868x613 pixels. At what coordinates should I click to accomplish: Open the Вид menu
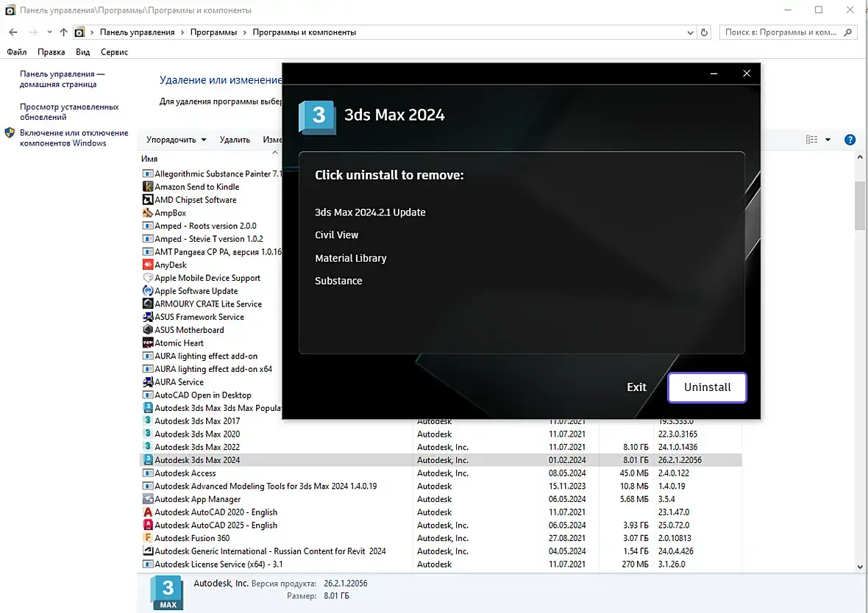coord(83,52)
